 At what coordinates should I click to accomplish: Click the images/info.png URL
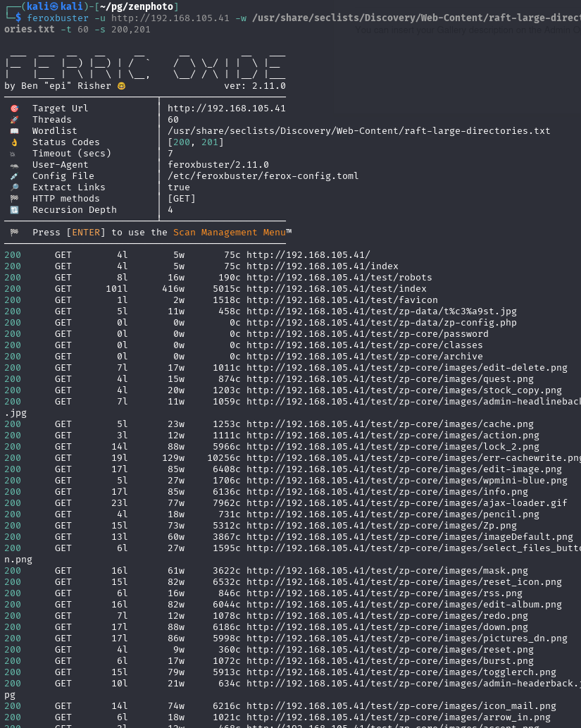[x=387, y=492]
